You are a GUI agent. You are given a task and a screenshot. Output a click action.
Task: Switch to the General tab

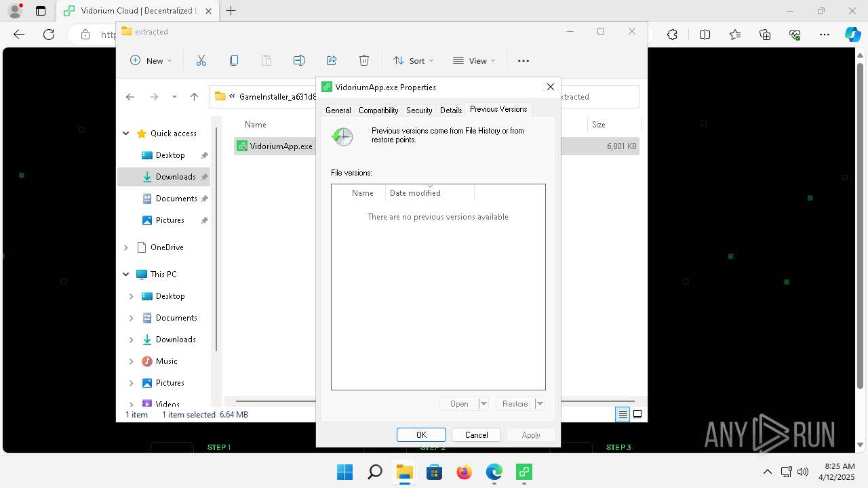pyautogui.click(x=338, y=110)
